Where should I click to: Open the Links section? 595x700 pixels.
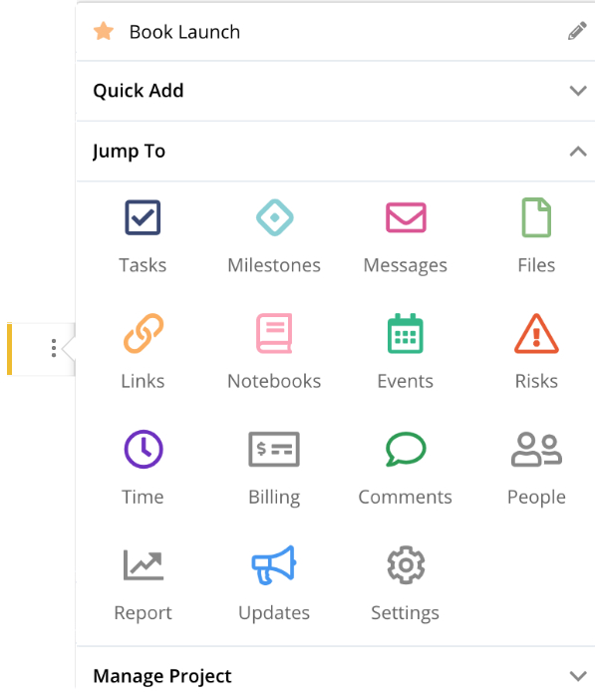click(x=143, y=352)
